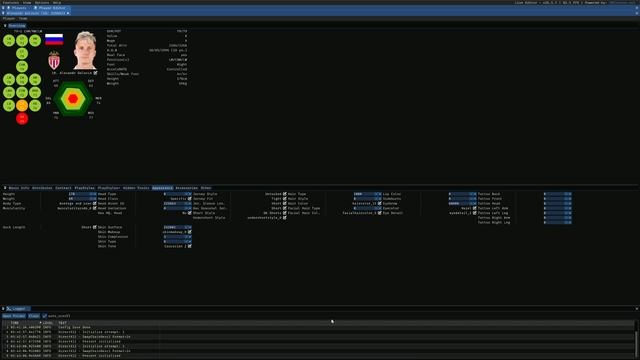Image resolution: width=640 pixels, height=360 pixels.
Task: Open the Undershort Style dropdown
Action: (285, 218)
